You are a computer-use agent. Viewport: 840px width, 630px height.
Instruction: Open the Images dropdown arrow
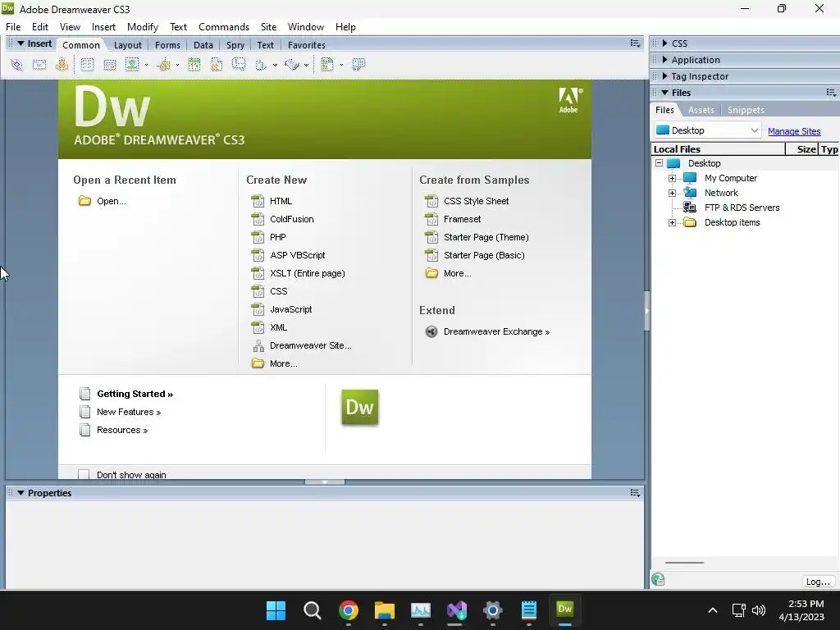point(146,66)
